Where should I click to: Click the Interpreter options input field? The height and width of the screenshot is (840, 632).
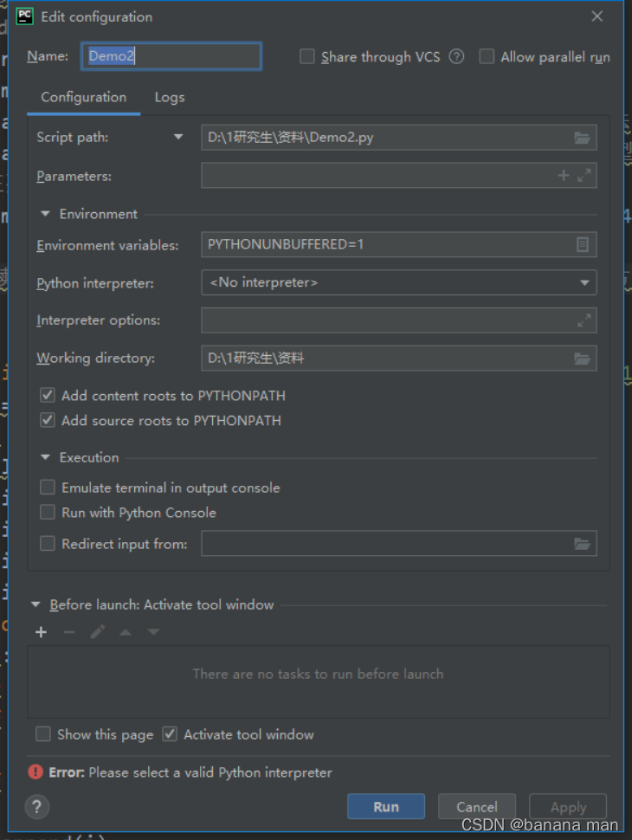[399, 320]
